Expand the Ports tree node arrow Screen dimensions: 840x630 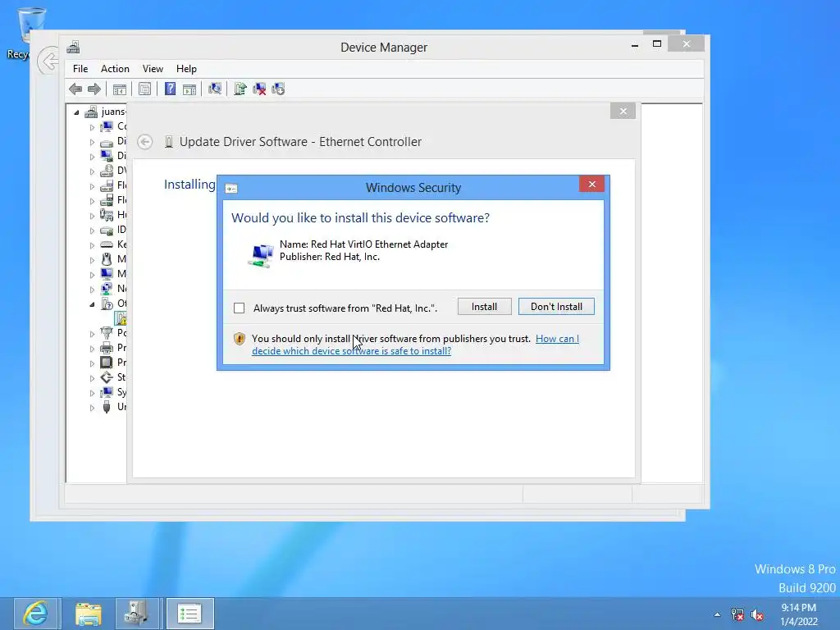(x=92, y=334)
